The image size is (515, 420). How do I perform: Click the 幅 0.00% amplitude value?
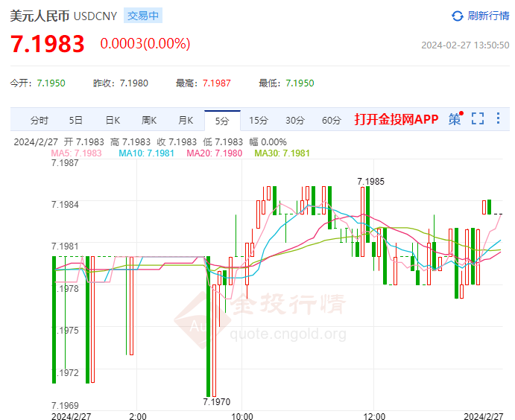coord(268,142)
